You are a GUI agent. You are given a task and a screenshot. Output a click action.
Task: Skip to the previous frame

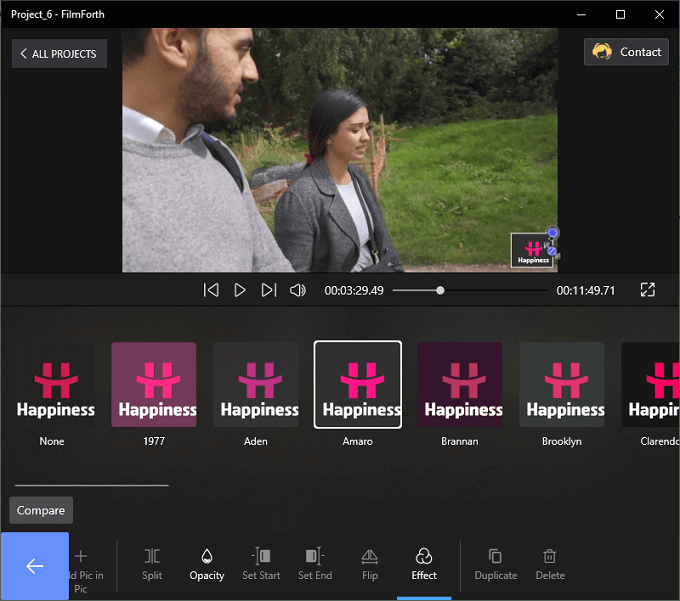click(211, 290)
